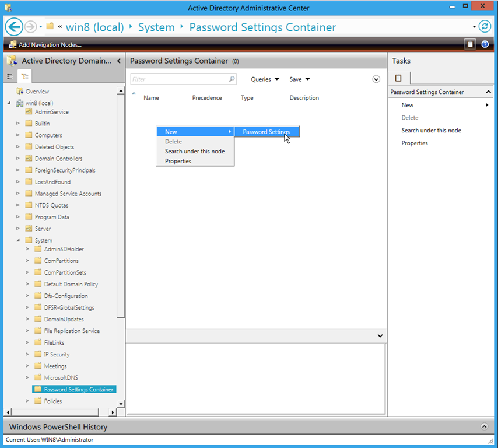Viewport: 498px width, 448px height.
Task: Select Properties in the context menu
Action: click(195, 161)
